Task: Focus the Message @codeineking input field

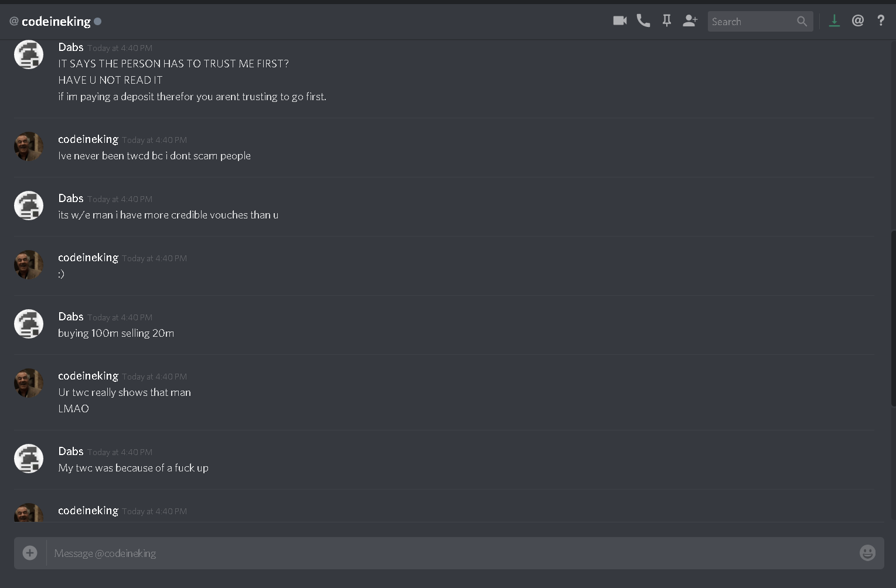Action: click(x=451, y=553)
